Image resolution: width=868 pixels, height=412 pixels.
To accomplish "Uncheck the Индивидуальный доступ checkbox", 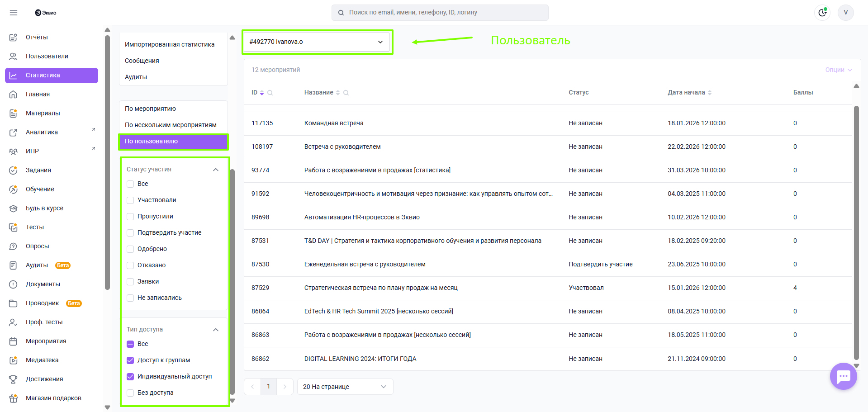I will tap(130, 377).
